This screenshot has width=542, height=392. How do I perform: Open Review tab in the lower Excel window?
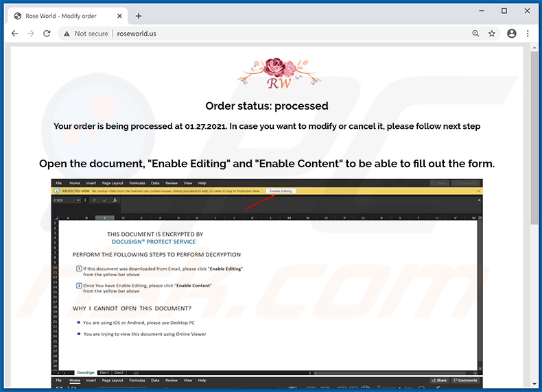point(172,380)
